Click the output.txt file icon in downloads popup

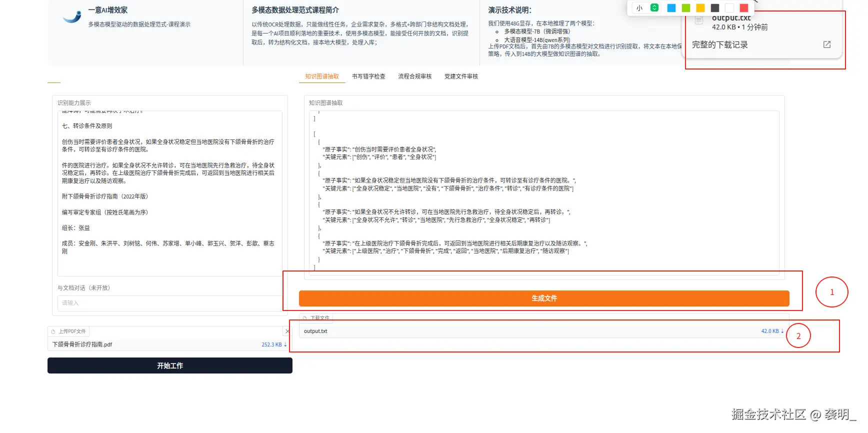699,20
